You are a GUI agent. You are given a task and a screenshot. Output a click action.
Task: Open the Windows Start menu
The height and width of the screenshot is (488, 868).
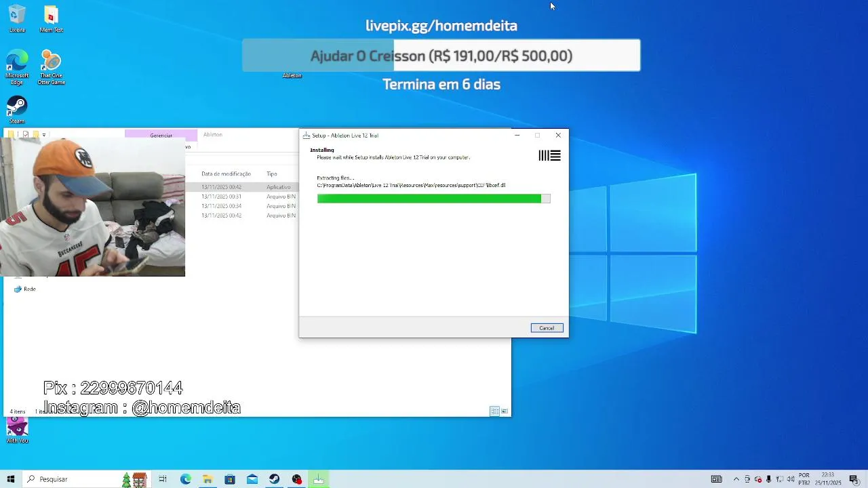coord(11,479)
